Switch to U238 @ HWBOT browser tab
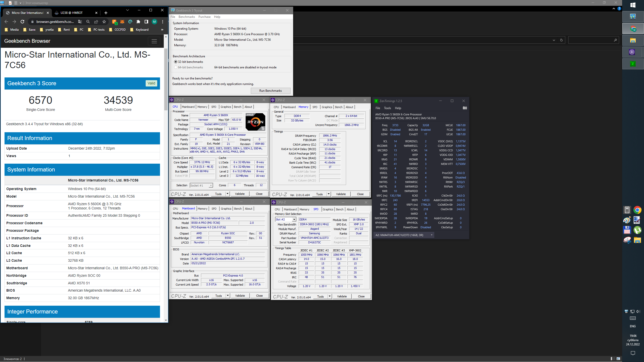The width and height of the screenshot is (644, 362). 76,13
